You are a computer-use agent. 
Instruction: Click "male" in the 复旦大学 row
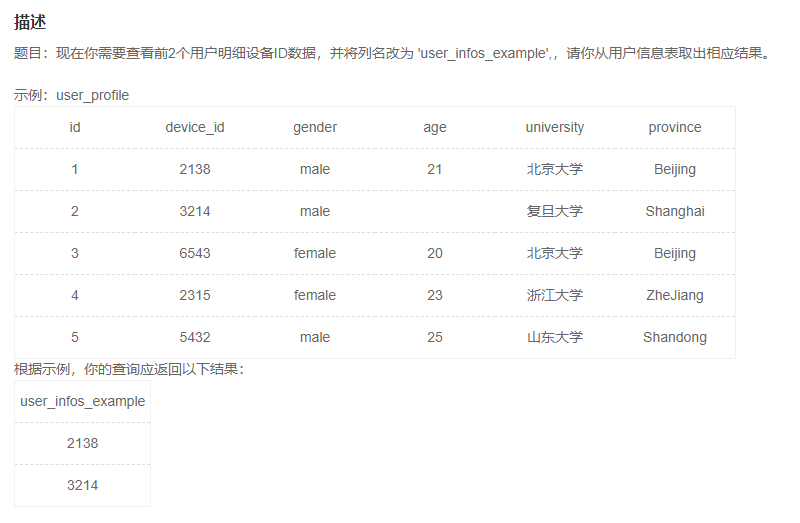click(x=315, y=211)
